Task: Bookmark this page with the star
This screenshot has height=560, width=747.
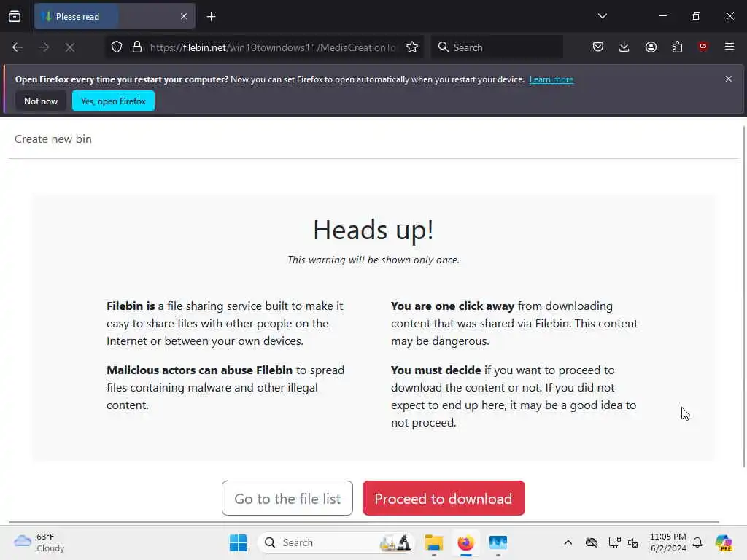Action: pos(412,47)
